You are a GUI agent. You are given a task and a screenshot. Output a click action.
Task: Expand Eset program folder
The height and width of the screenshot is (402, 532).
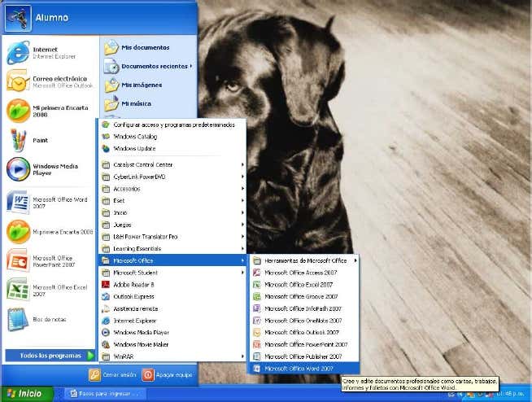point(172,201)
